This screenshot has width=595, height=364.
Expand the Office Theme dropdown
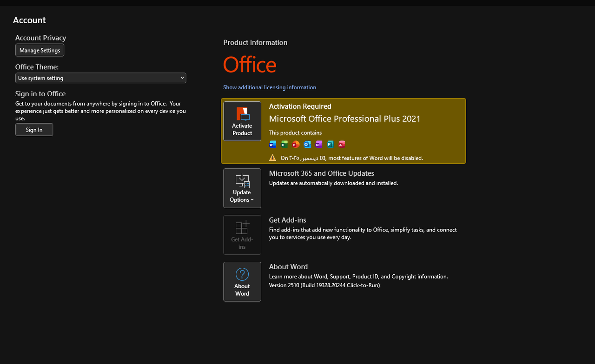tap(101, 78)
